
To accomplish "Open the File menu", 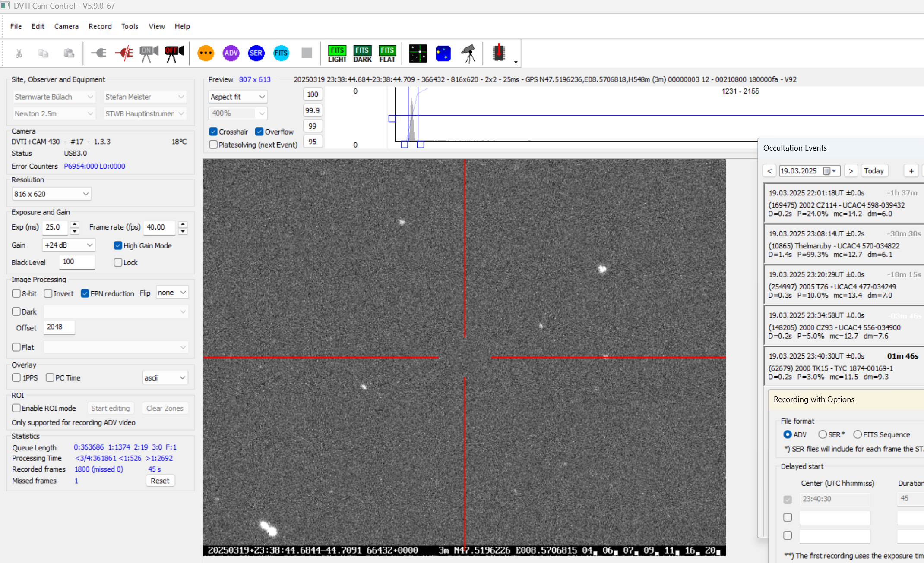I will pyautogui.click(x=16, y=26).
